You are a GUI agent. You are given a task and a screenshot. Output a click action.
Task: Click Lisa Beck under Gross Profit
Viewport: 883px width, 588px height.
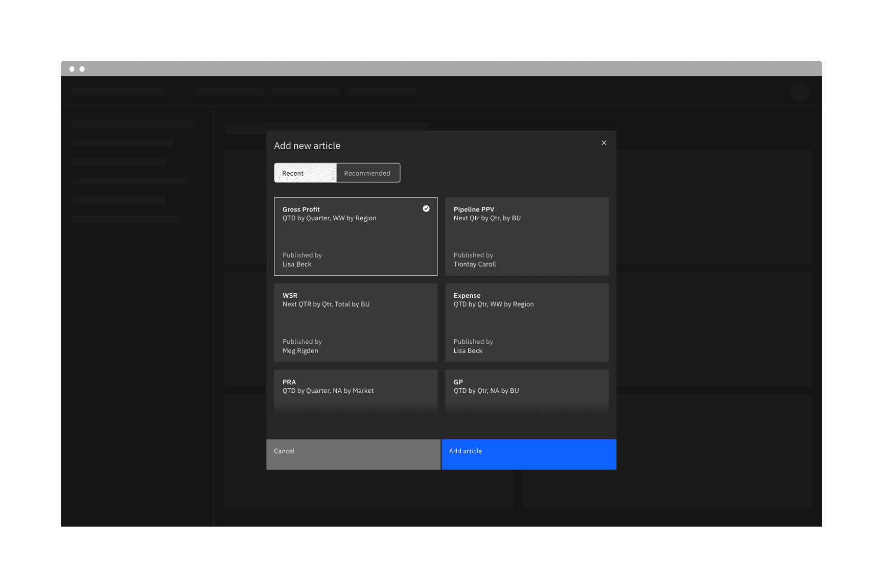pyautogui.click(x=297, y=264)
